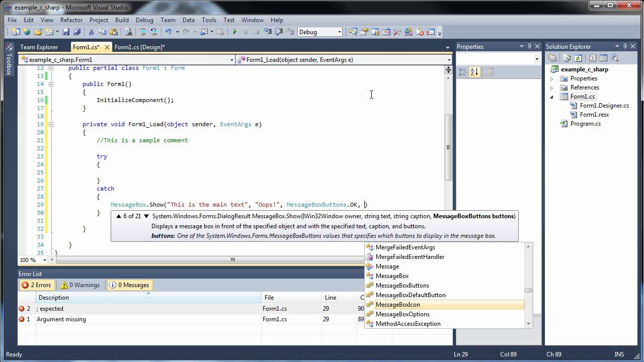The width and height of the screenshot is (644, 362).
Task: Switch Properties panel to Alphabetical sort
Action: [x=474, y=72]
